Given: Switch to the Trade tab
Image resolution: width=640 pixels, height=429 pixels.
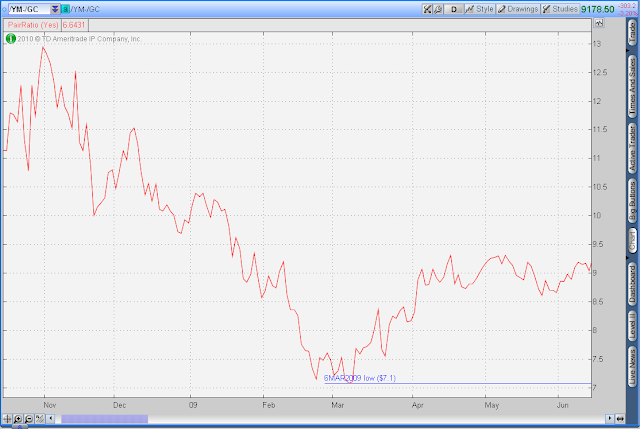Looking at the screenshot, I should [x=632, y=33].
